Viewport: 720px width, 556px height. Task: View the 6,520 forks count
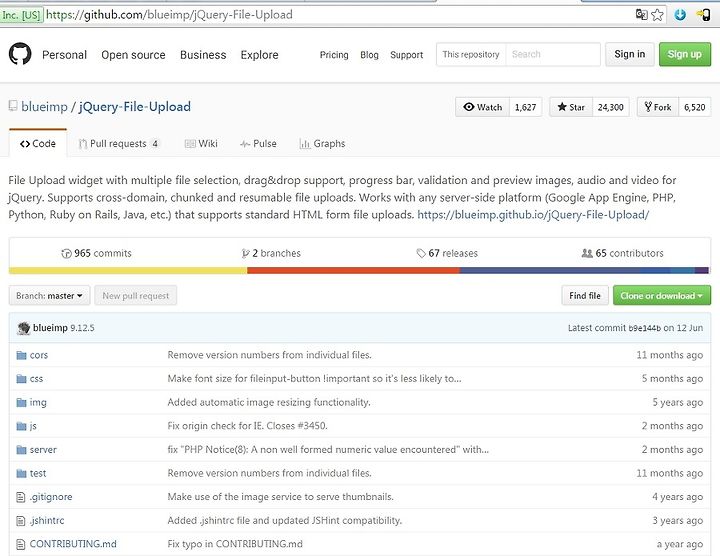pos(695,107)
